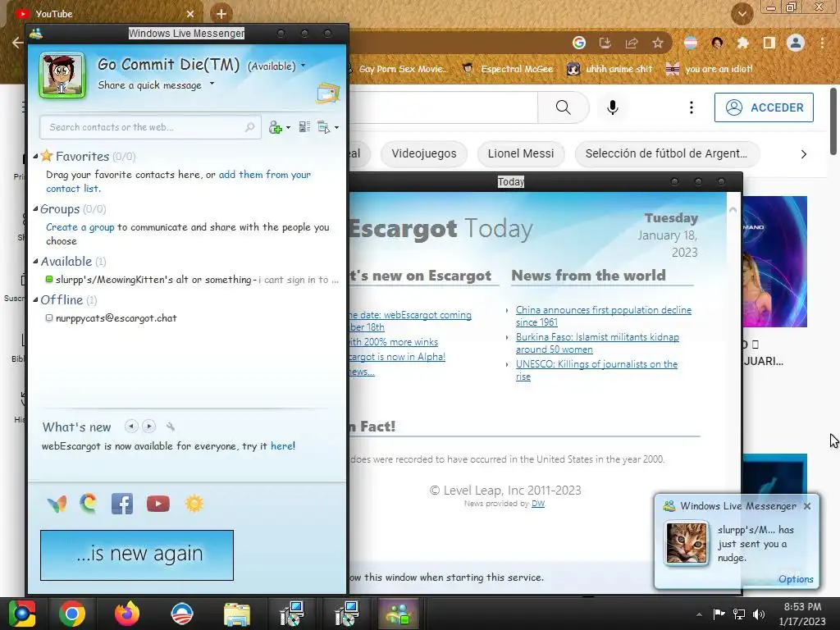Open YouTube three-dot settings menu
Image resolution: width=840 pixels, height=630 pixels.
(x=691, y=107)
